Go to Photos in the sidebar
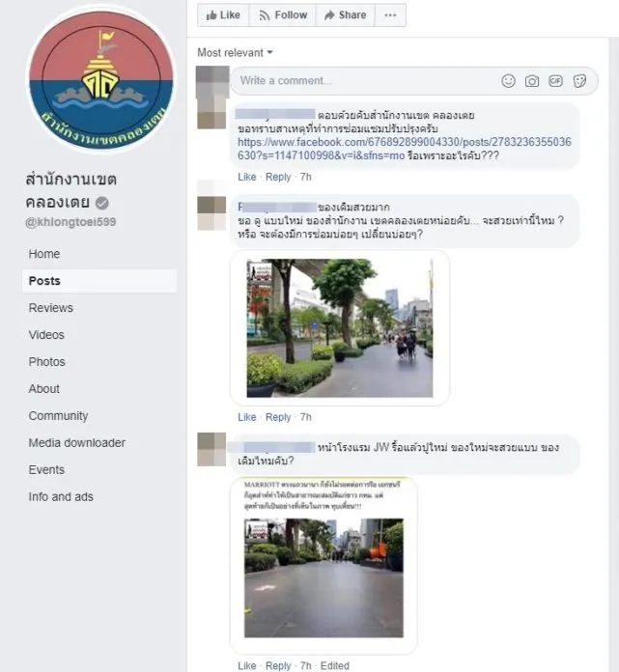Viewport: 619px width, 672px height. (x=47, y=362)
